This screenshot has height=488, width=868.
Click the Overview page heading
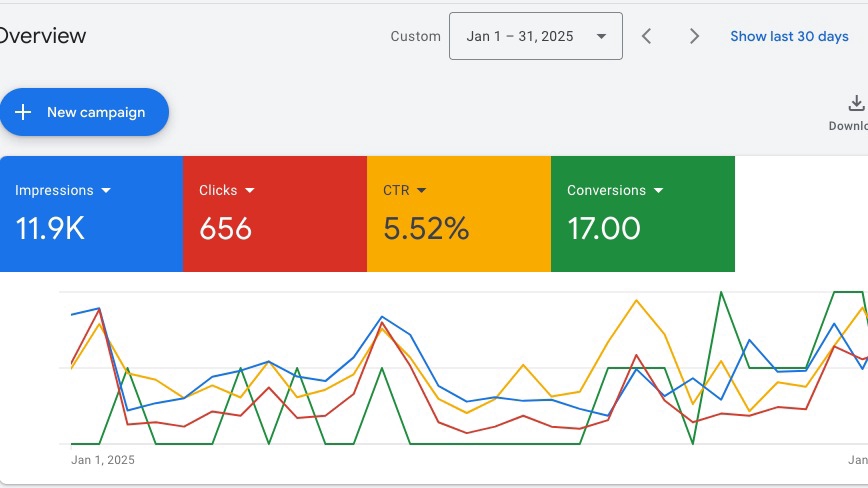click(42, 36)
